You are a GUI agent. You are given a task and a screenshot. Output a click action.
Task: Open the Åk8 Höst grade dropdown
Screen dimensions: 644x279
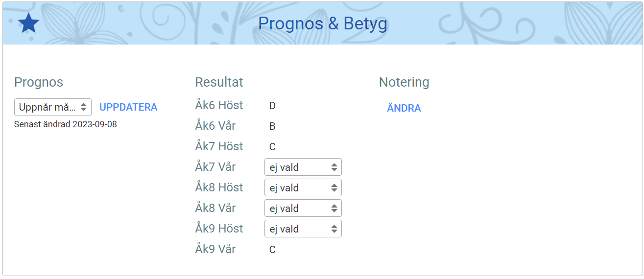pos(303,187)
